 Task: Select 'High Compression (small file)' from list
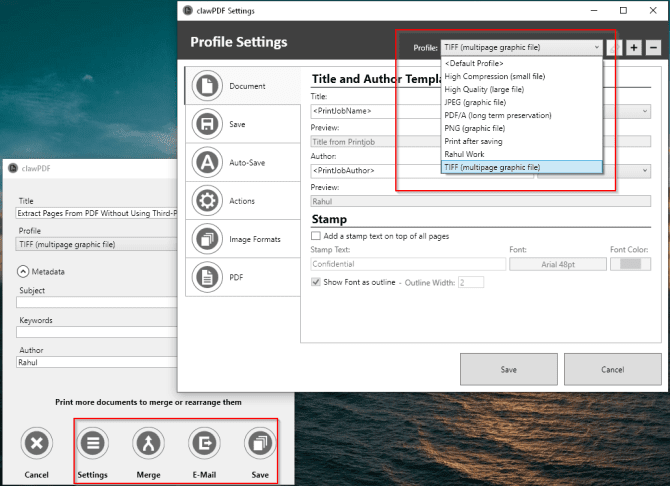click(x=493, y=76)
